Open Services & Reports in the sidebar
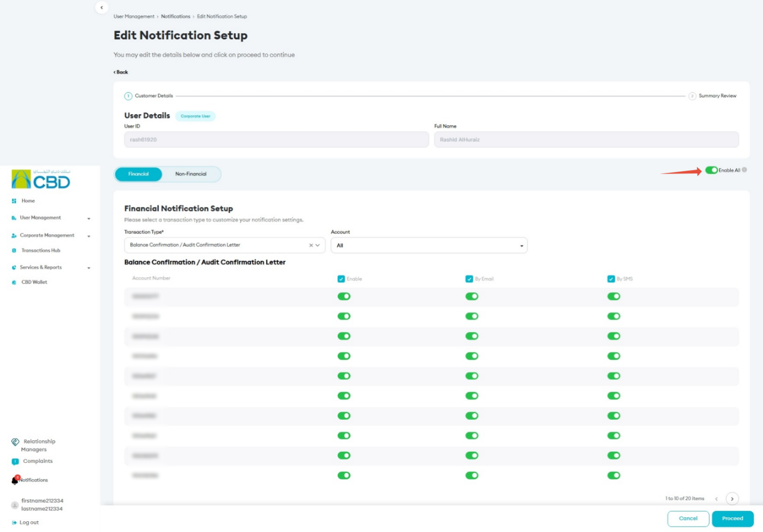The height and width of the screenshot is (532, 763). 41,268
